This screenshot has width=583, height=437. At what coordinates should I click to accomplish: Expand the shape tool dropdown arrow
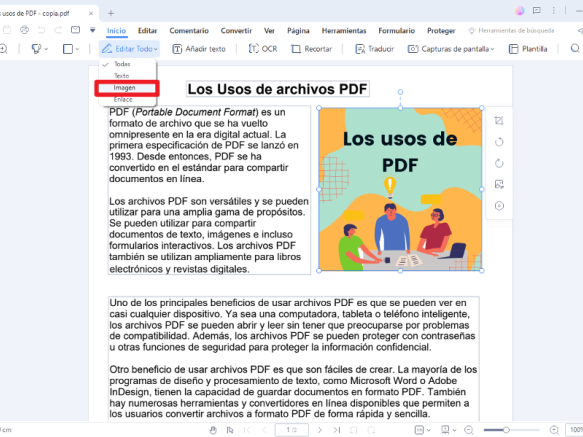tap(77, 49)
